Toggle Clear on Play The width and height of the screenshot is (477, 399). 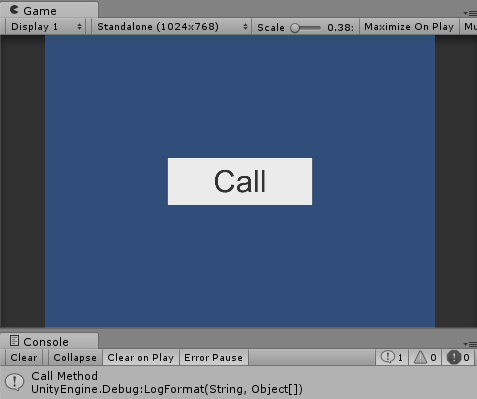[141, 358]
